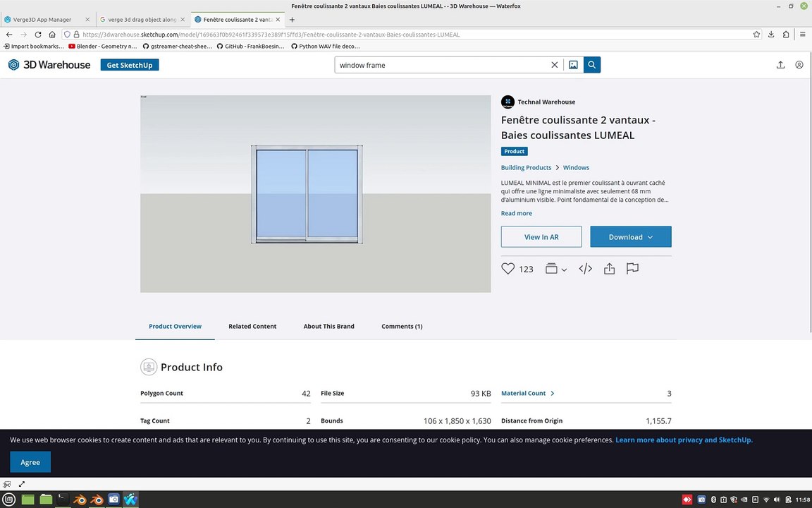Click the View In AR button

click(541, 237)
